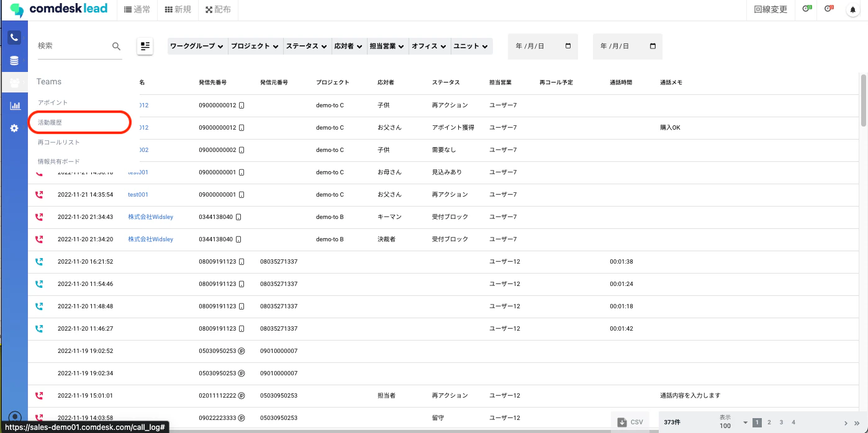Switch to the 配布 tab

click(218, 9)
